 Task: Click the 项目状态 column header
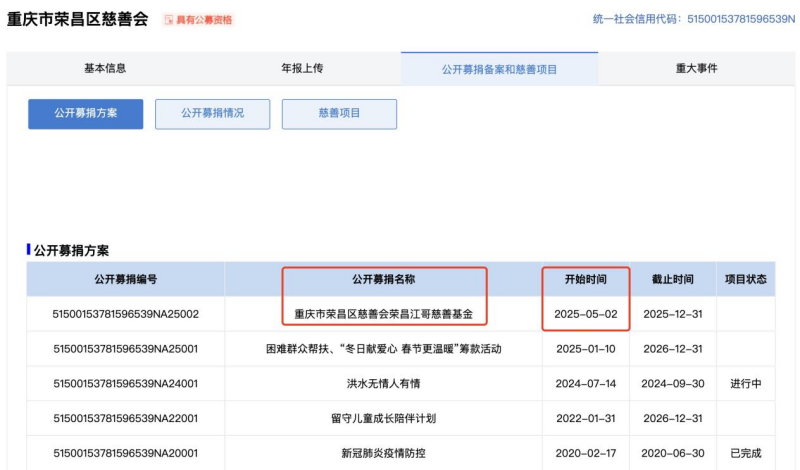point(745,280)
